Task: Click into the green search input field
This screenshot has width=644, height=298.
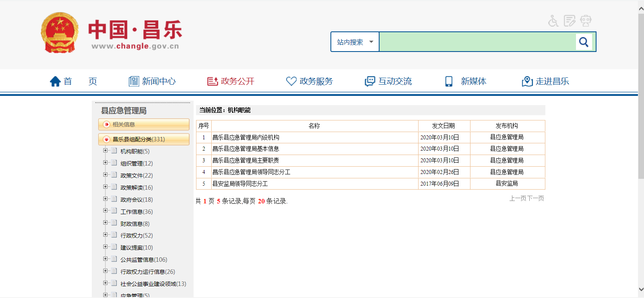Action: point(477,42)
